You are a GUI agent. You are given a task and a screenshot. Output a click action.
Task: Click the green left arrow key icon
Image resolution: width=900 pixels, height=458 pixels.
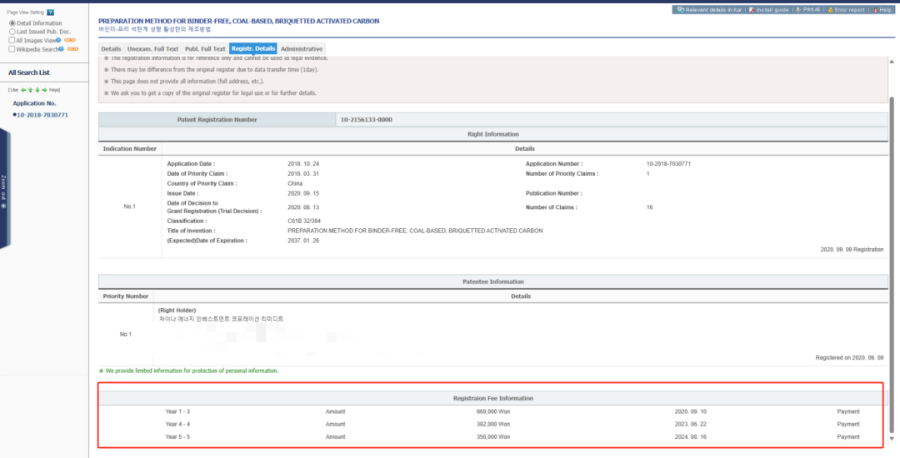click(x=24, y=90)
